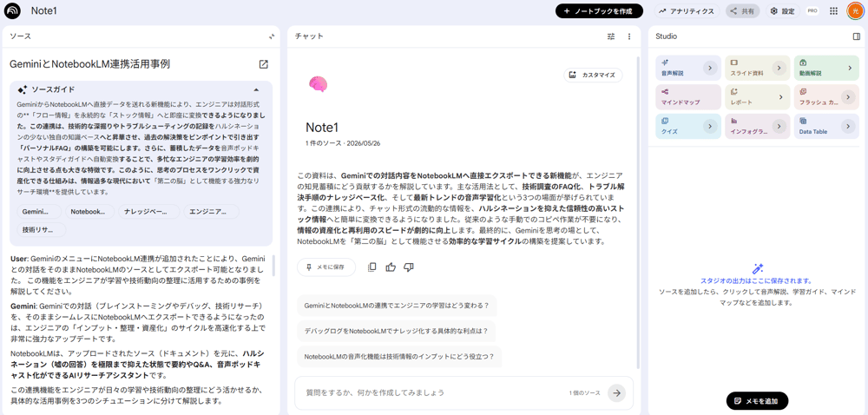Ask how engineers' learning changes suggestion
This screenshot has height=415, width=868.
397,305
